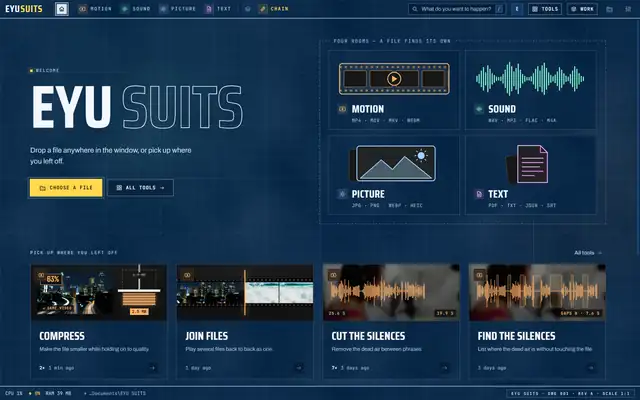Open the Motion tab in the top navigation

(x=95, y=9)
